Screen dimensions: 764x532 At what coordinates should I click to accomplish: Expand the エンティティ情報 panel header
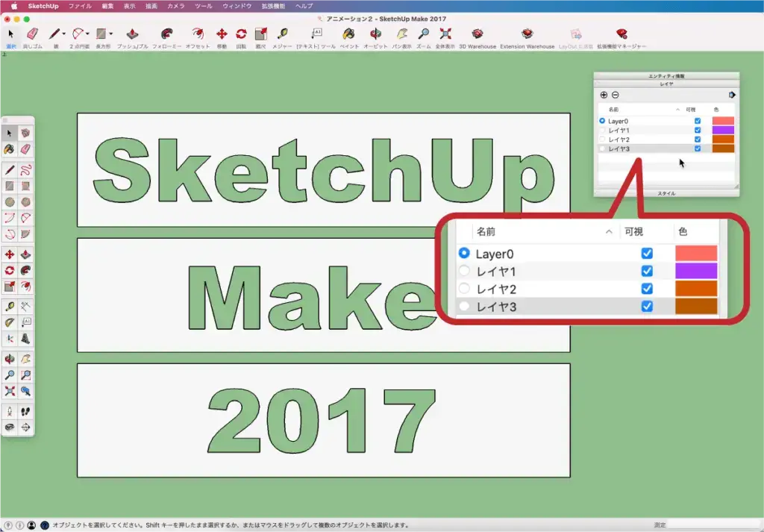click(x=666, y=76)
